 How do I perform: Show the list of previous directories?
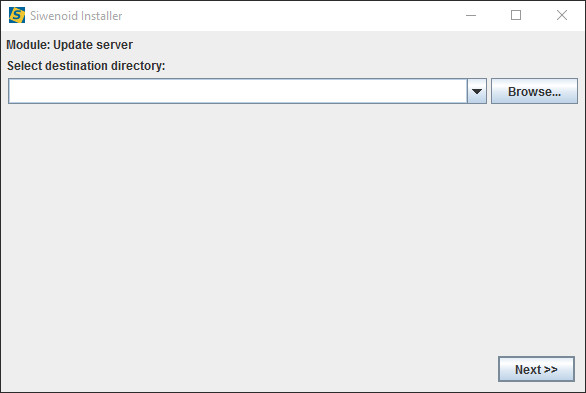476,91
